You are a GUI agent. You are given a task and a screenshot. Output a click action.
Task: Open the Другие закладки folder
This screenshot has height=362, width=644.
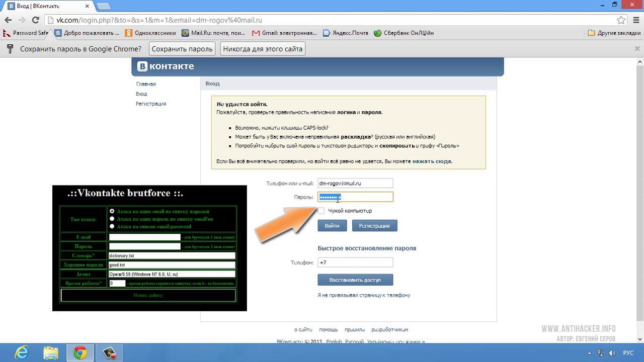[614, 33]
